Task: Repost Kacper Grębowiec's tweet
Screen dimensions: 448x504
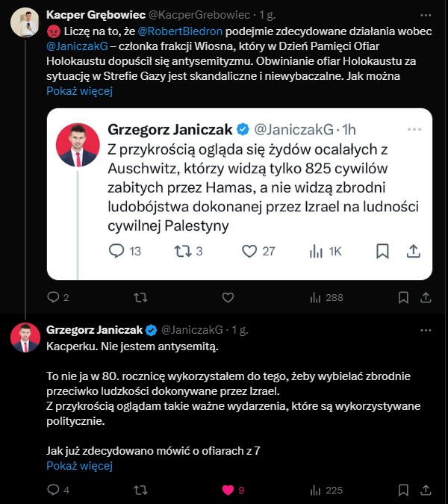Action: click(140, 297)
